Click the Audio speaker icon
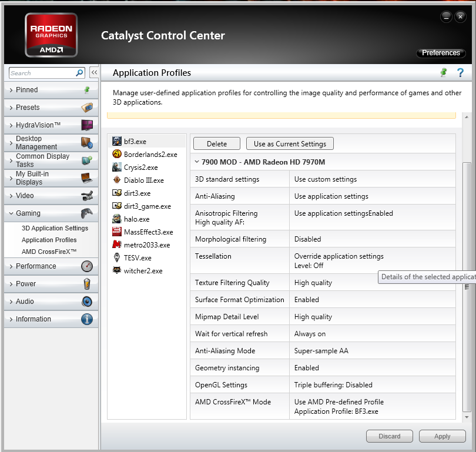This screenshot has height=452, width=476. [x=87, y=302]
